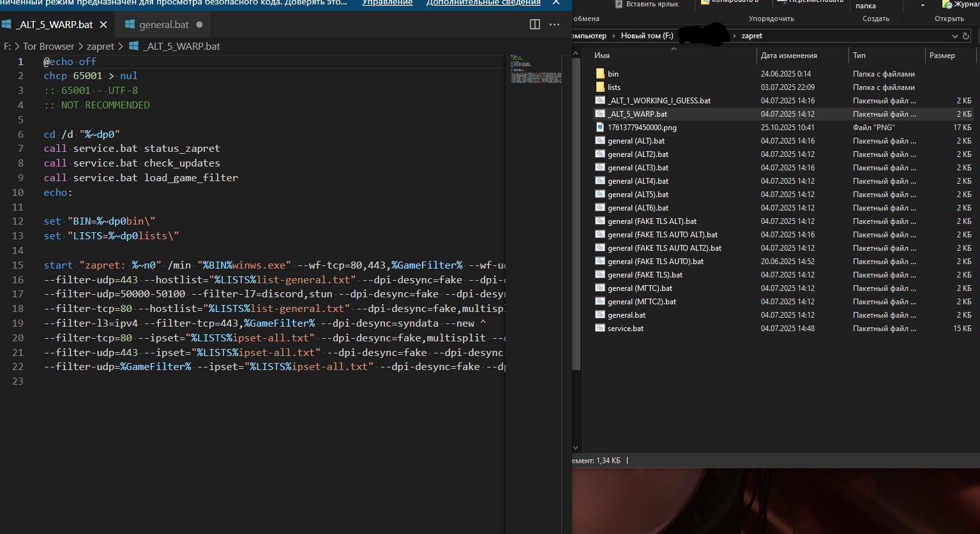The image size is (980, 534).
Task: Open the Explorer address history dropdown
Action: tap(956, 36)
